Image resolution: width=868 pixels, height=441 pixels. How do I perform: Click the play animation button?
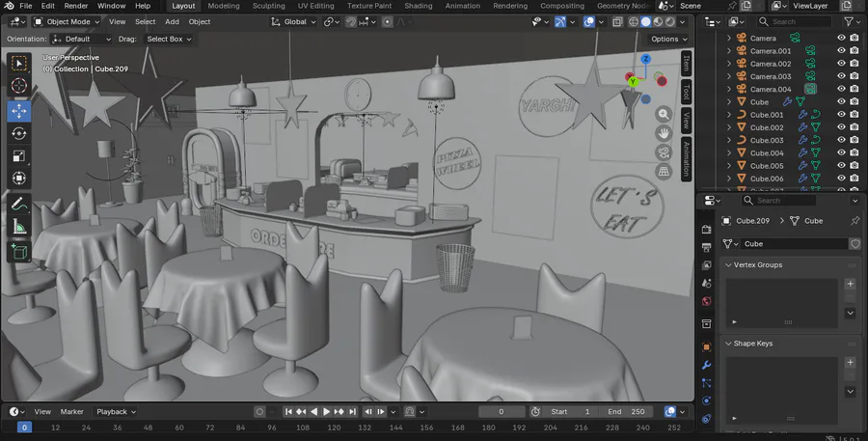(327, 412)
